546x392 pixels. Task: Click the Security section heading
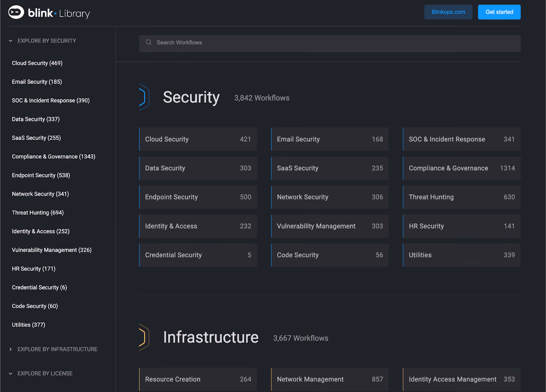(x=191, y=98)
